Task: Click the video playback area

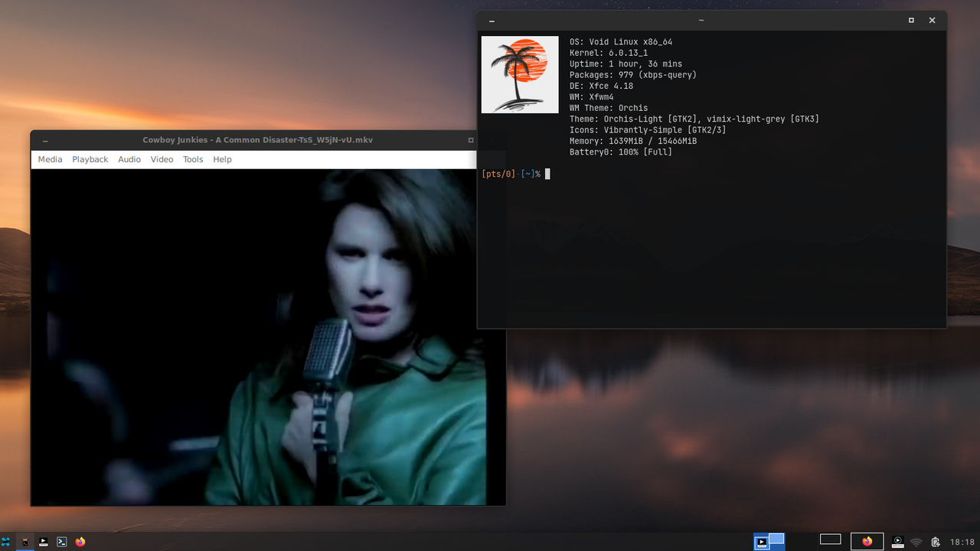Action: [268, 337]
